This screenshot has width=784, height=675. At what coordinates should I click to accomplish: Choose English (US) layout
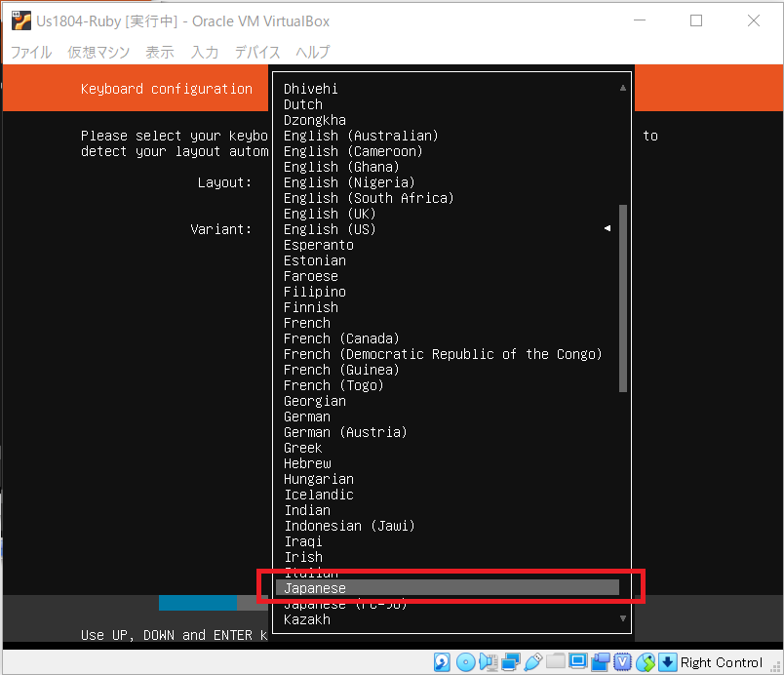(x=330, y=229)
